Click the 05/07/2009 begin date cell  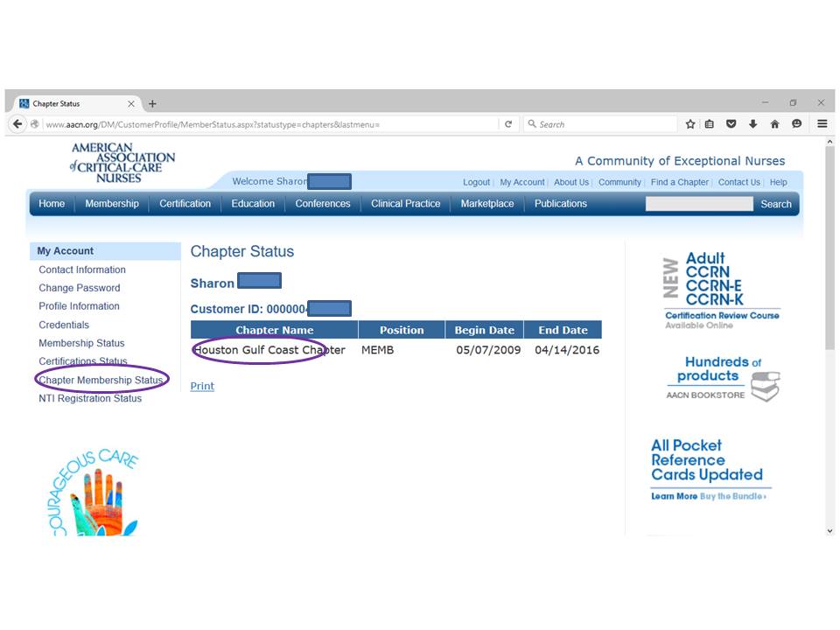(488, 350)
